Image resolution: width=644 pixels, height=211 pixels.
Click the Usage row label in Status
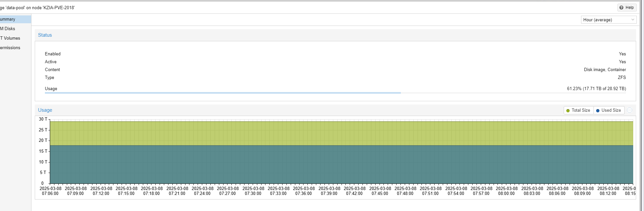coord(51,89)
